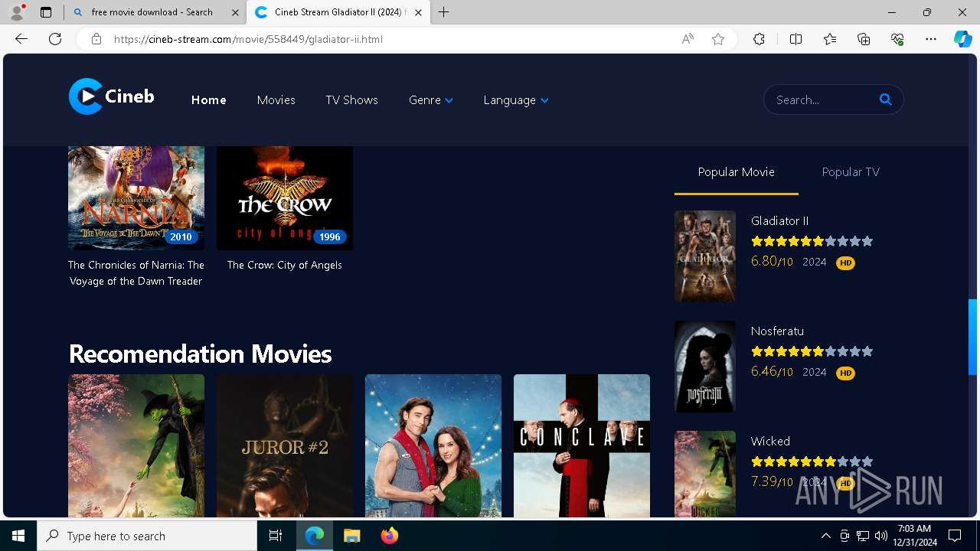980x551 pixels.
Task: Open the Christmas couple recommended poster
Action: point(433,446)
